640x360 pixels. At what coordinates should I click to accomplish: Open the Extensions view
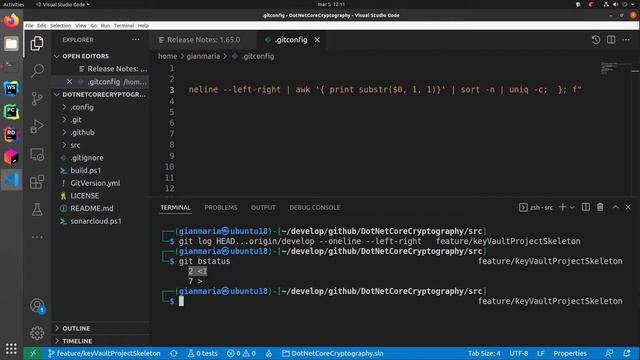37,182
